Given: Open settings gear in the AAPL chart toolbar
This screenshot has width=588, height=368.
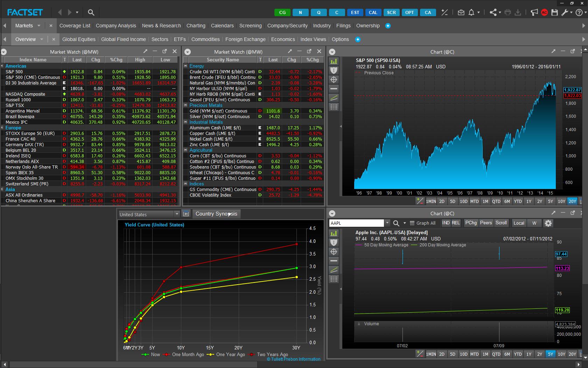Looking at the screenshot, I should click(548, 223).
